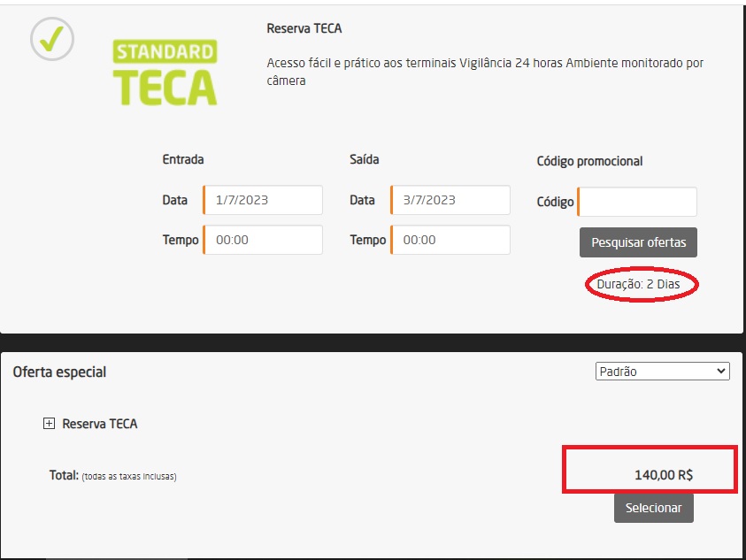Focus the Entrada date field showing 1/7/2023
This screenshot has height=560, width=746.
(263, 200)
